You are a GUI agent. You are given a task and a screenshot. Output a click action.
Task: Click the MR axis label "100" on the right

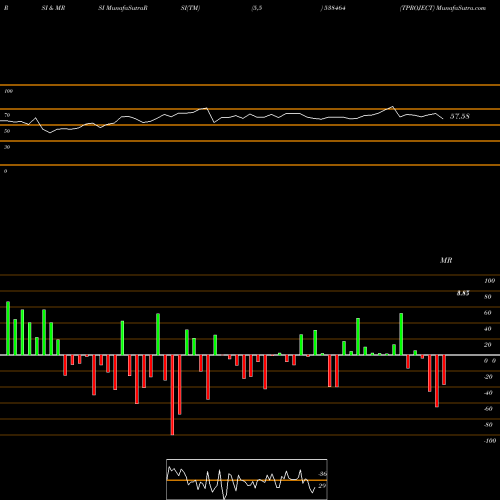(x=489, y=281)
